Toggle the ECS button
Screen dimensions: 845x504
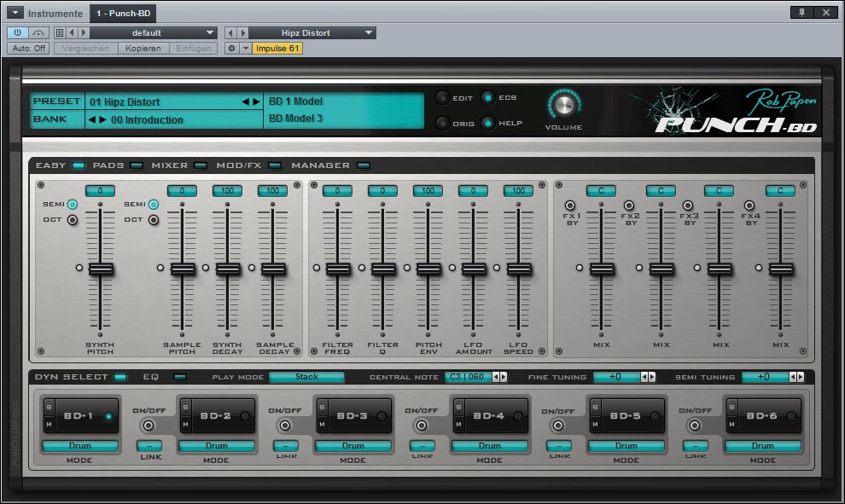tap(487, 97)
